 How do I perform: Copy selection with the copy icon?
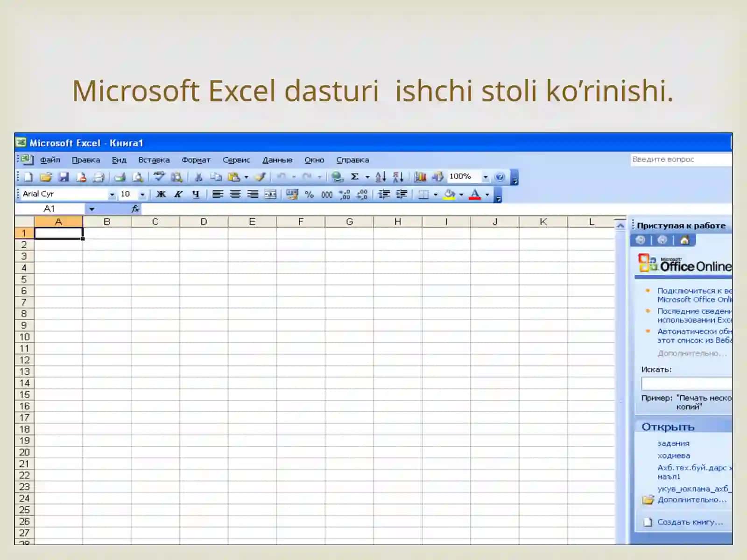click(216, 177)
